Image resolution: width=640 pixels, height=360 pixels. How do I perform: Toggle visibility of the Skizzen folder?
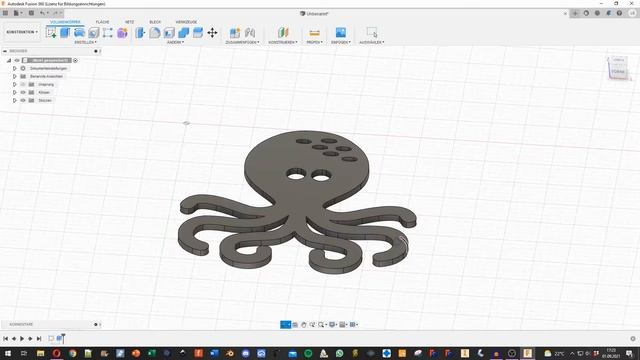pos(23,100)
